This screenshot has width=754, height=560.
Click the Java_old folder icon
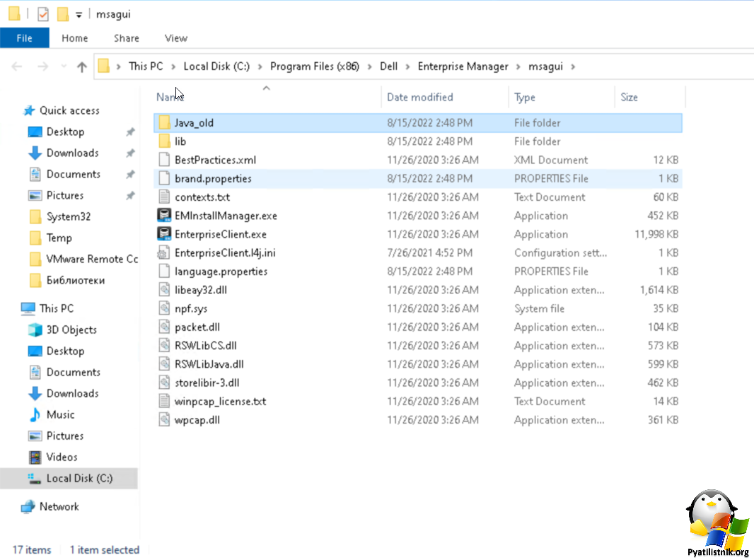coord(164,123)
